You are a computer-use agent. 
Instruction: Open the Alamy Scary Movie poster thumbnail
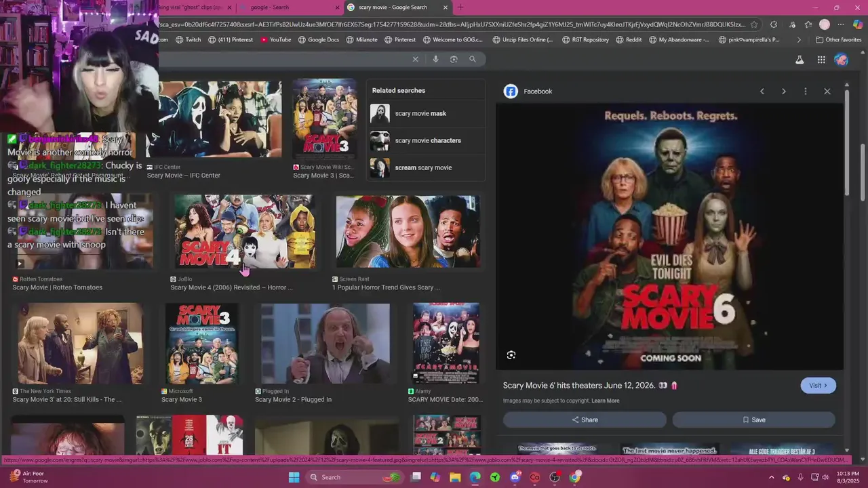point(446,344)
